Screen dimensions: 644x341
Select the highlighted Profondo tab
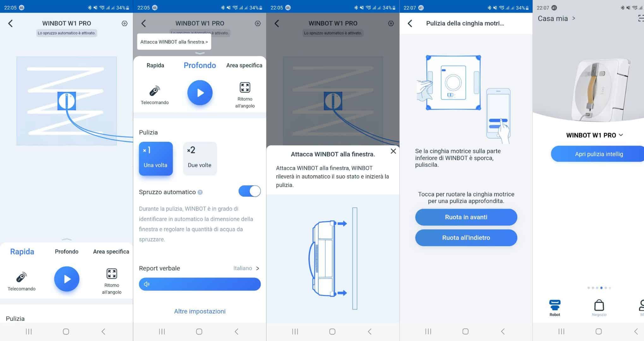200,65
